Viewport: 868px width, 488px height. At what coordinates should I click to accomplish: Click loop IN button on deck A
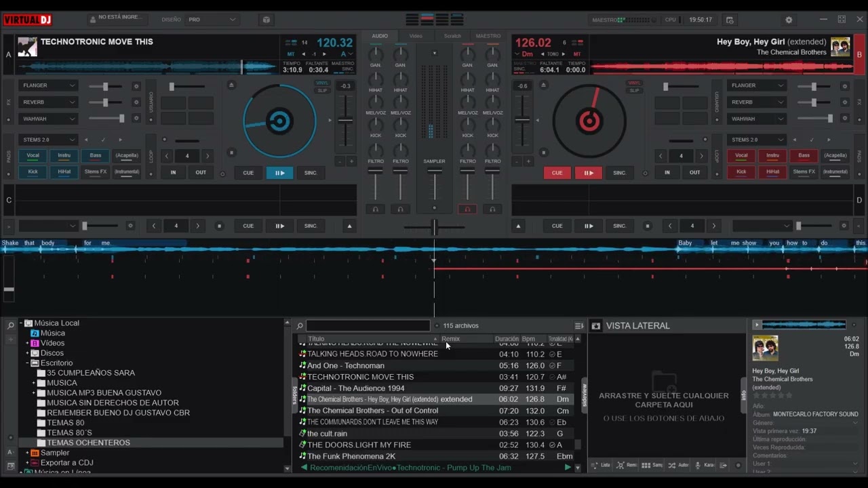(x=173, y=173)
